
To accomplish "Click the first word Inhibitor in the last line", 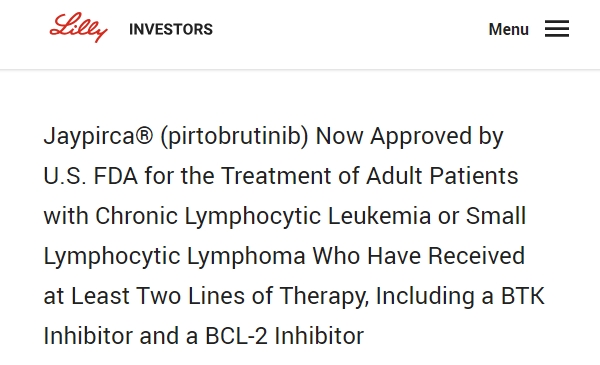I will (88, 336).
